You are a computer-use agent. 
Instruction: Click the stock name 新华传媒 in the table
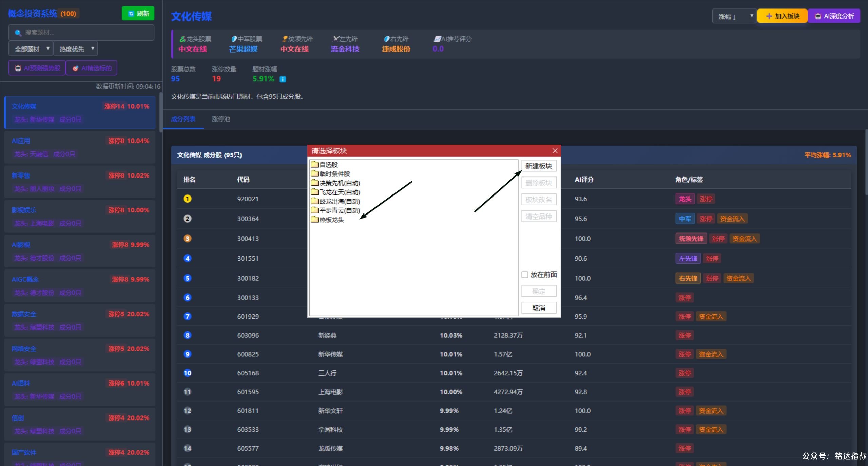pyautogui.click(x=330, y=354)
